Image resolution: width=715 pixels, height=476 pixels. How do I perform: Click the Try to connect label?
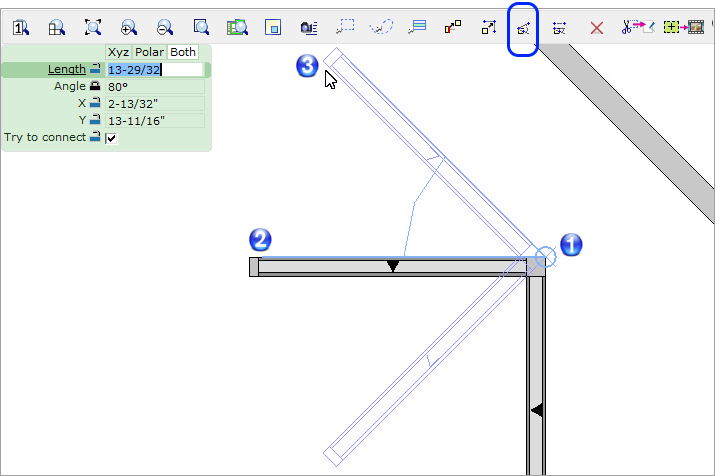point(45,137)
